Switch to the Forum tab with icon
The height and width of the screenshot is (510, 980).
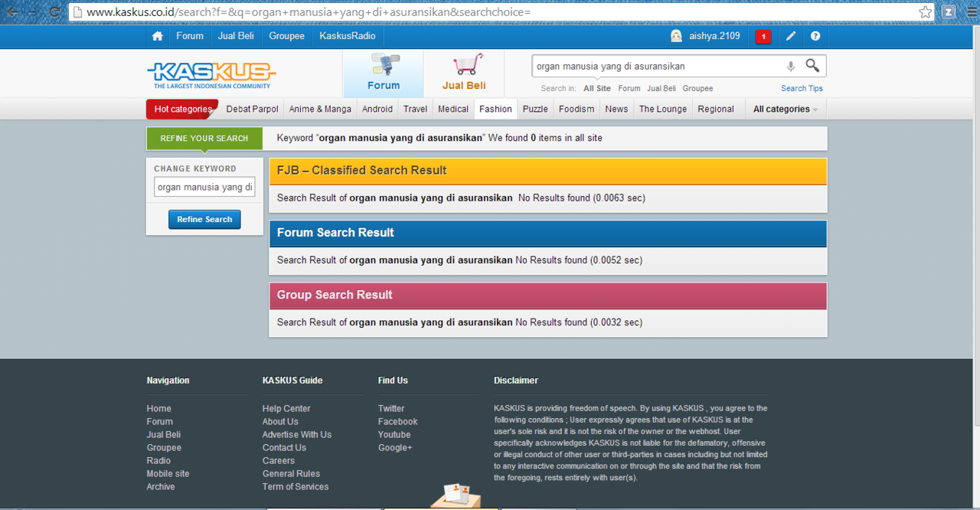pyautogui.click(x=384, y=74)
